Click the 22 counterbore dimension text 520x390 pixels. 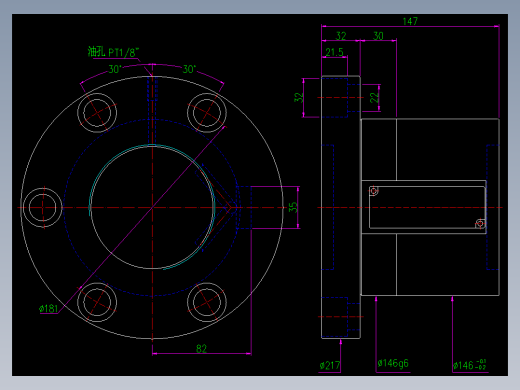coord(375,97)
